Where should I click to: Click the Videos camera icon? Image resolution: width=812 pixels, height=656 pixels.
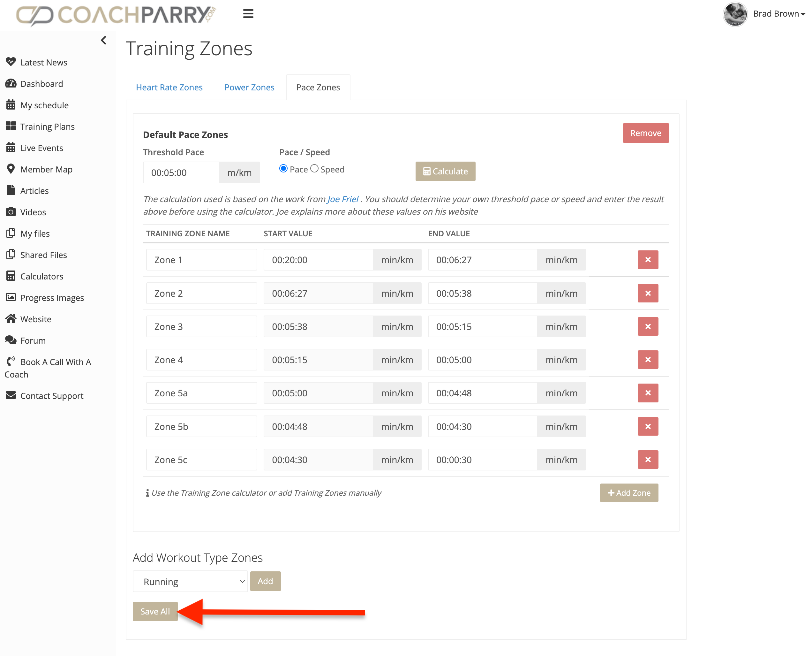(11, 212)
